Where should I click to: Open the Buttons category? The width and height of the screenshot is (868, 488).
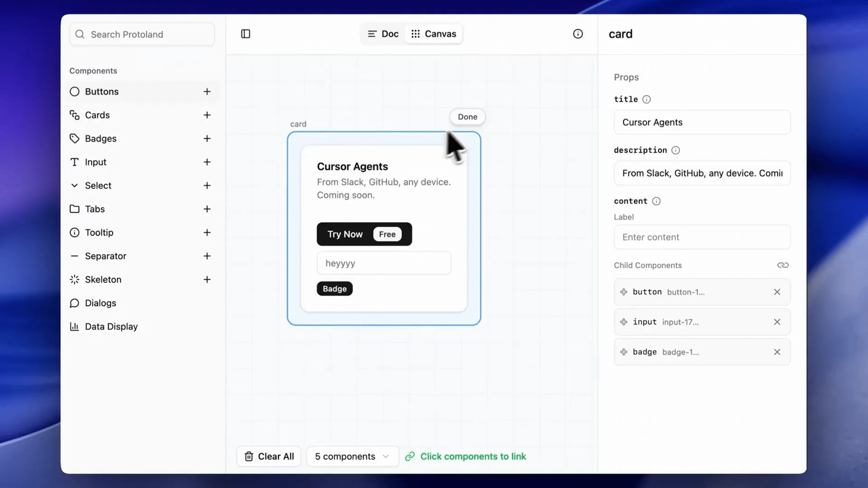tap(142, 92)
